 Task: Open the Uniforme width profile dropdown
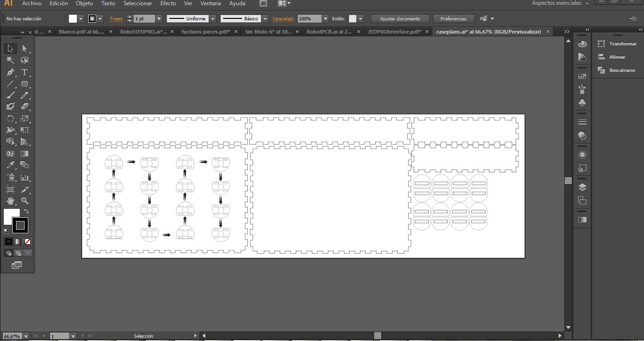(x=213, y=19)
